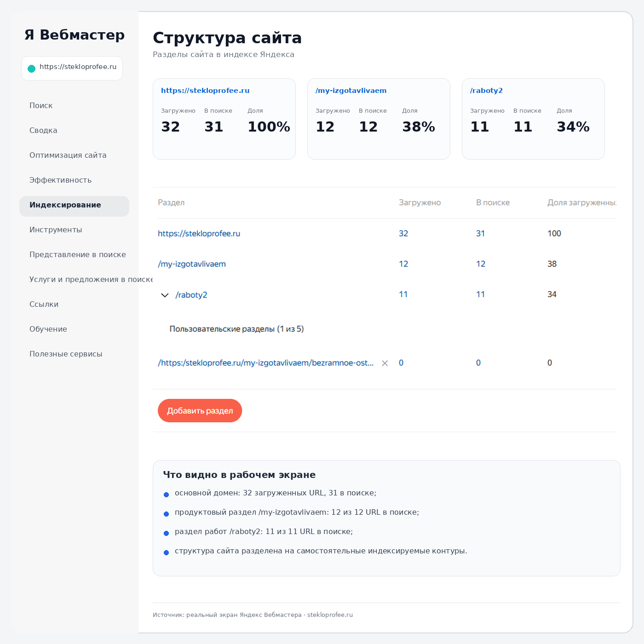This screenshot has height=644, width=644.
Task: Click /my-izgotavlivaem link in table
Action: click(x=192, y=264)
